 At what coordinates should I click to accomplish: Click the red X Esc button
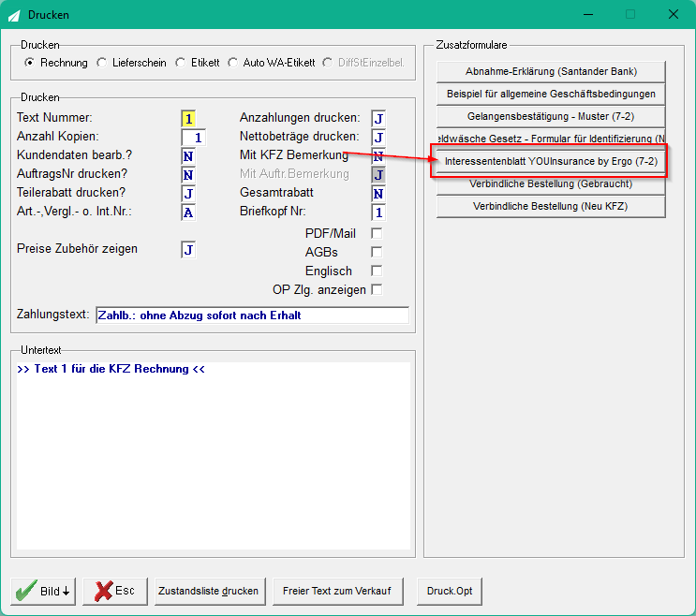click(115, 591)
